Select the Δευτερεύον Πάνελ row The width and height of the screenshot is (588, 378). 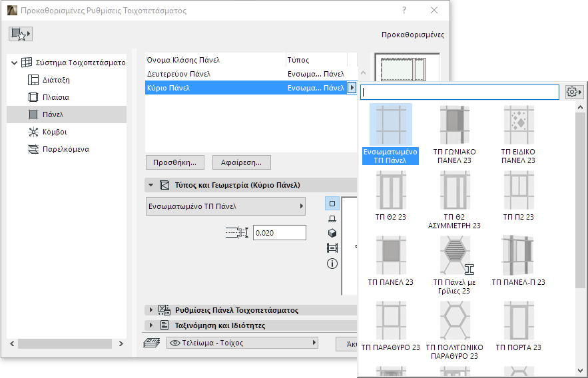click(247, 74)
